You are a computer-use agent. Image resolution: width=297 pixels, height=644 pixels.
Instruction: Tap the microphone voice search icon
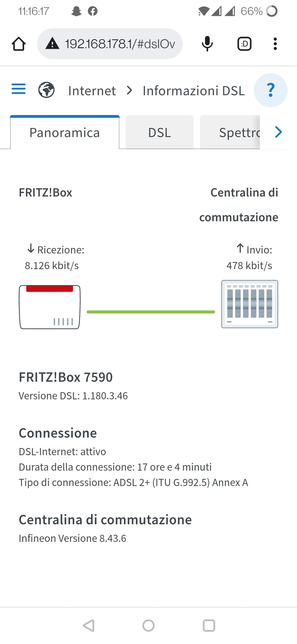coord(207,44)
